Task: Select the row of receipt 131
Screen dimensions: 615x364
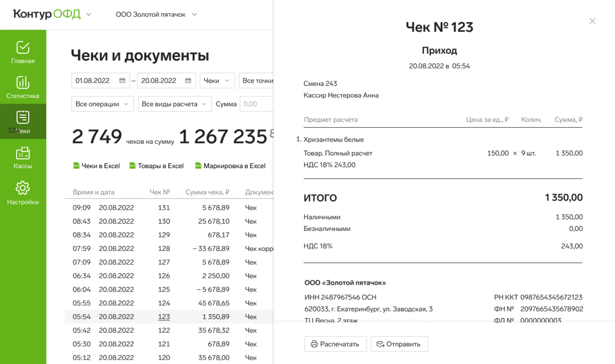Action: (x=170, y=208)
